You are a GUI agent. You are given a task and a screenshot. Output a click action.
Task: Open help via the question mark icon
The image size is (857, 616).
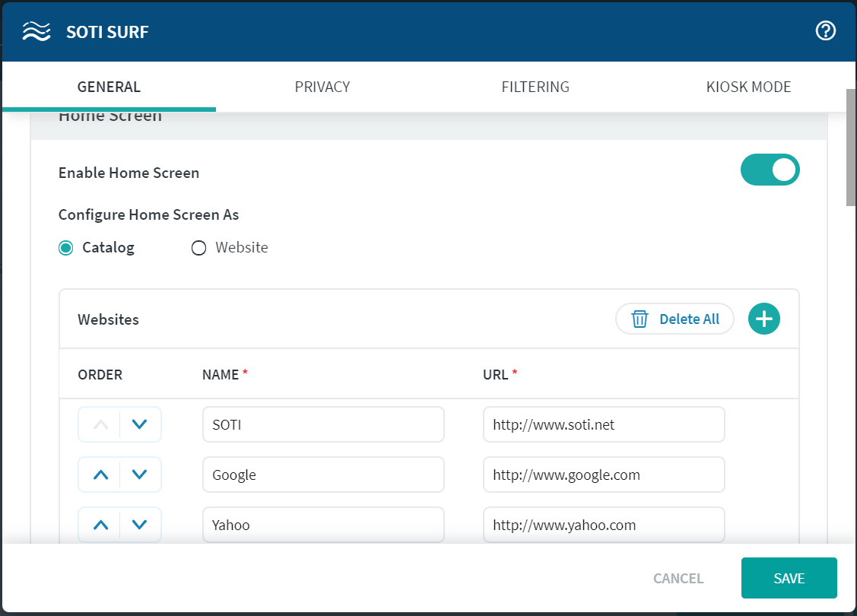point(825,31)
